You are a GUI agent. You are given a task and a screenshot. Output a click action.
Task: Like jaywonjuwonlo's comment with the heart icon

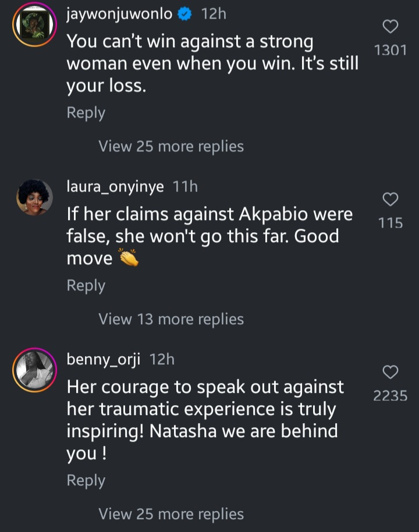pos(390,26)
